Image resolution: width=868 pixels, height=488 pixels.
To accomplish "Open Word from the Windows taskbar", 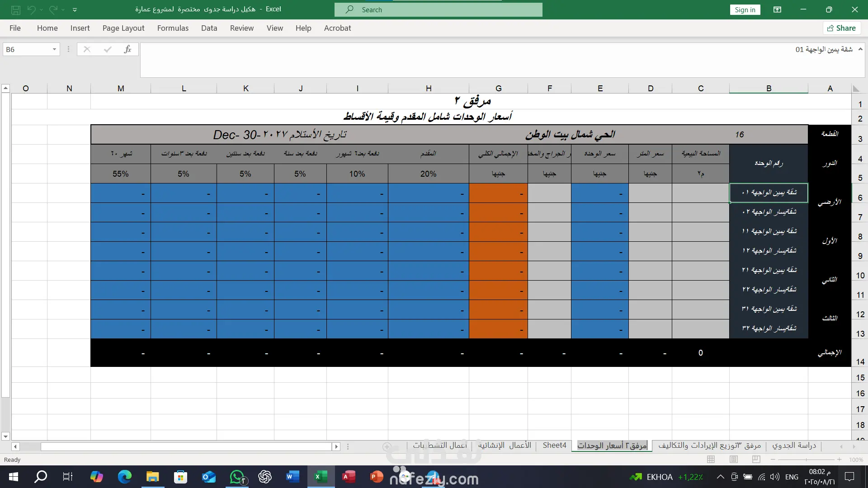I will 292,477.
